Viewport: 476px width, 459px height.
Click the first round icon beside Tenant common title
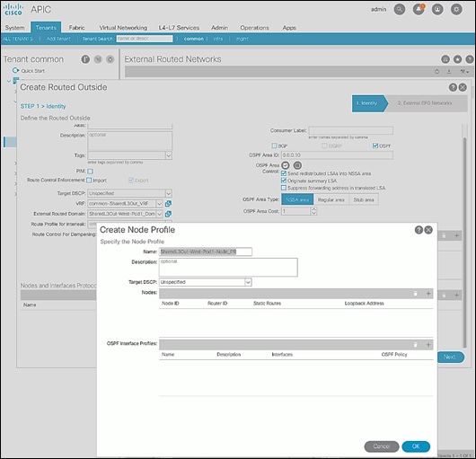pos(85,59)
